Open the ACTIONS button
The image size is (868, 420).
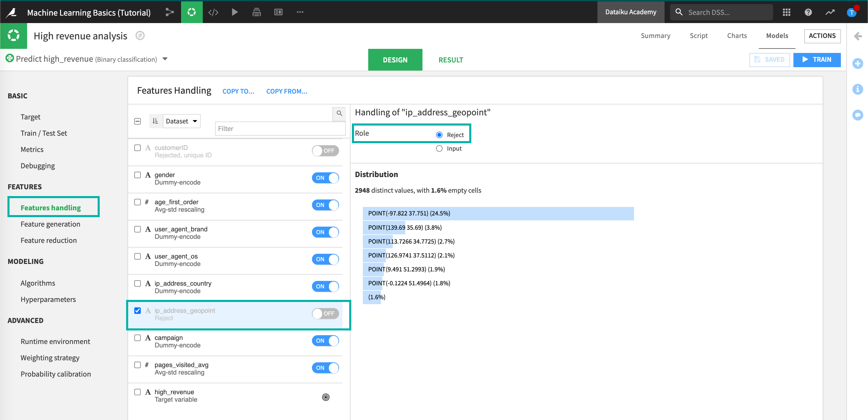822,36
